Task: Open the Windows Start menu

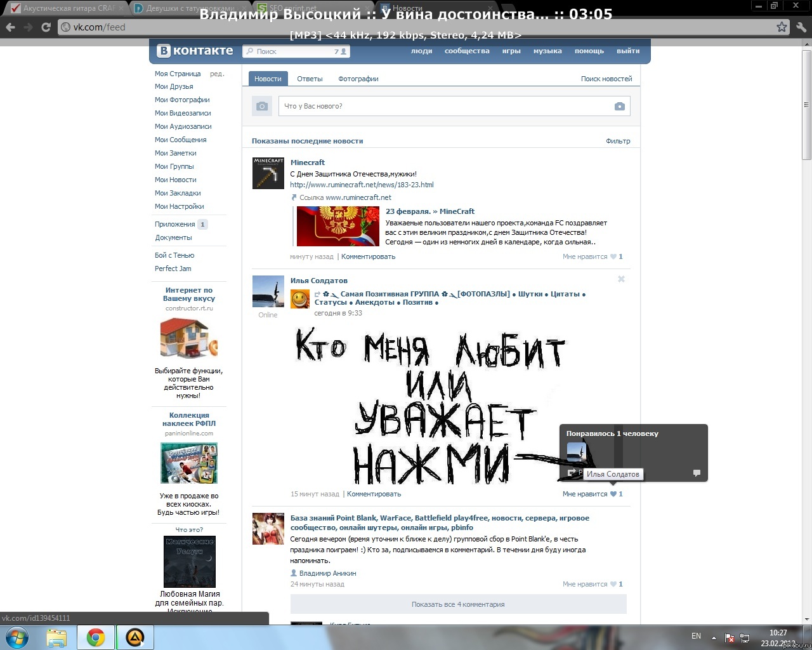Action: pos(16,637)
